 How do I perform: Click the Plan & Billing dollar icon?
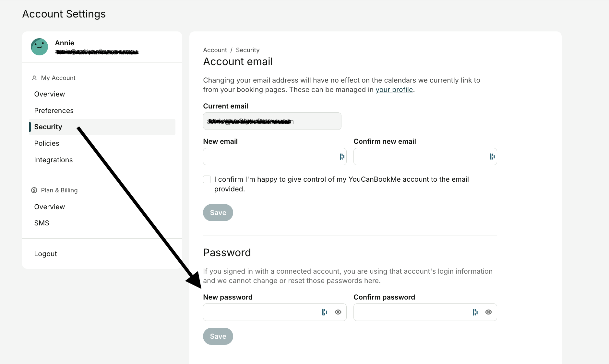point(34,190)
